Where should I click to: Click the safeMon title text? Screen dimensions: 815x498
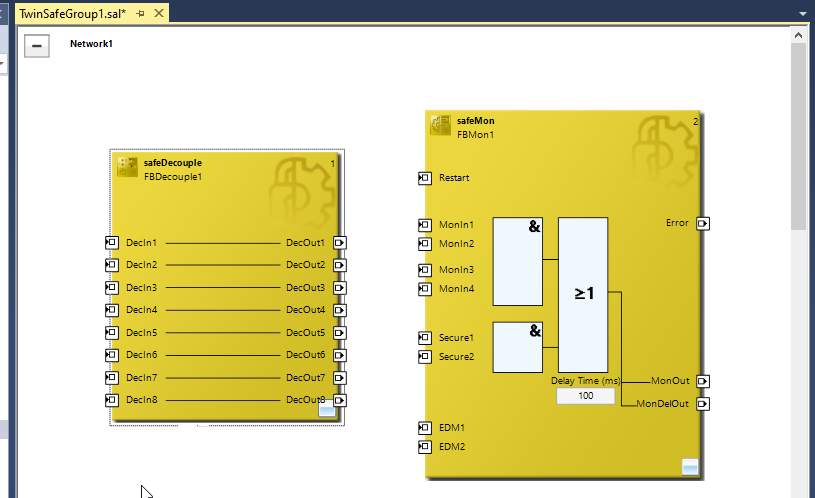tap(476, 121)
